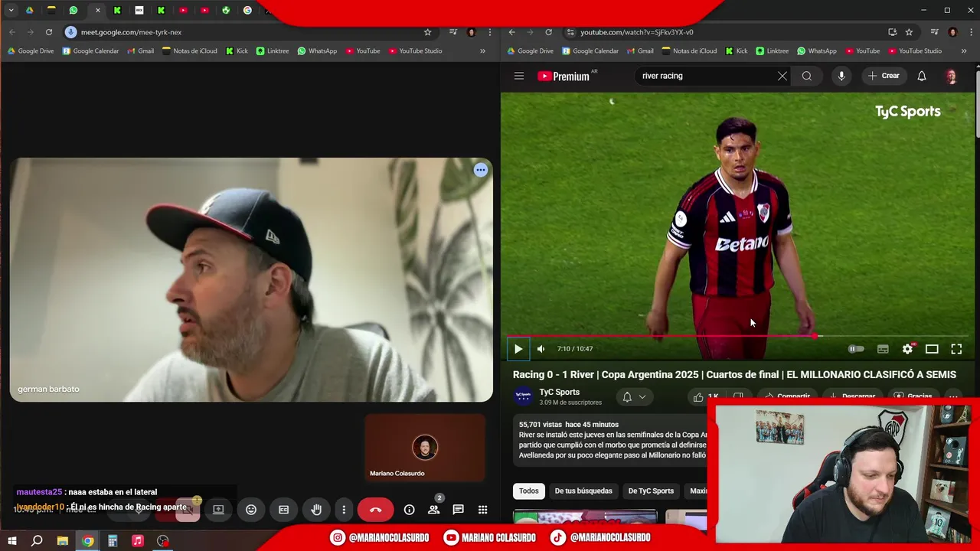Seek on the YouTube progress bar
The image size is (980, 551).
737,336
